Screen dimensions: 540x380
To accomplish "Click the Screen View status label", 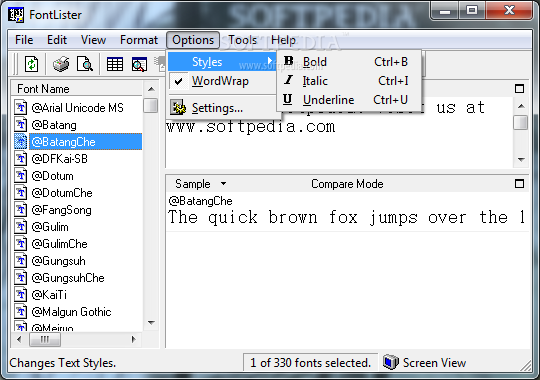I will 434,362.
